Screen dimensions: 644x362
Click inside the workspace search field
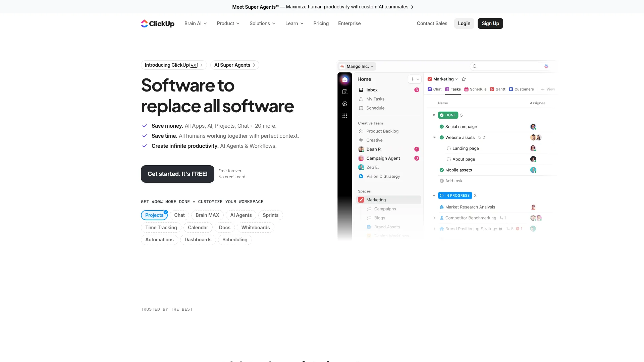click(x=506, y=66)
